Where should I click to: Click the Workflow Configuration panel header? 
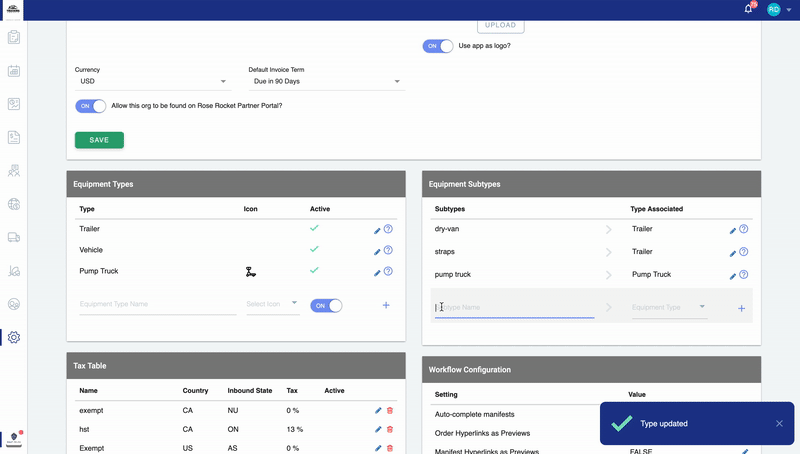(x=591, y=369)
